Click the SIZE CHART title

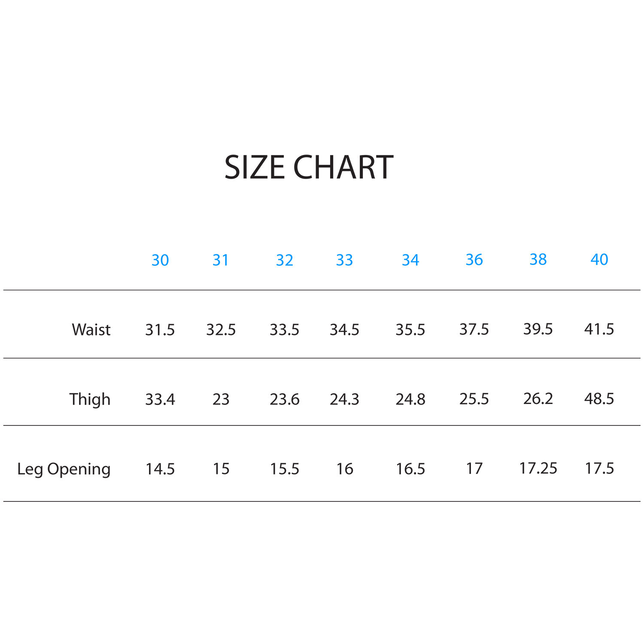pos(309,167)
